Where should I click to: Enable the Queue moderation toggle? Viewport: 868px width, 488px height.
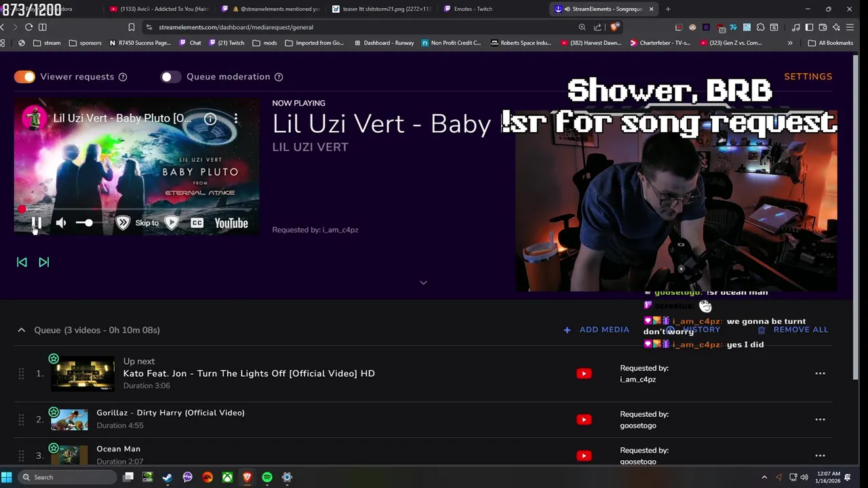click(170, 77)
